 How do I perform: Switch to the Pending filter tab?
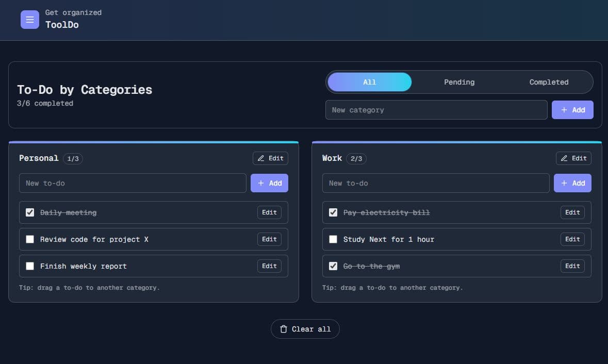pyautogui.click(x=459, y=82)
